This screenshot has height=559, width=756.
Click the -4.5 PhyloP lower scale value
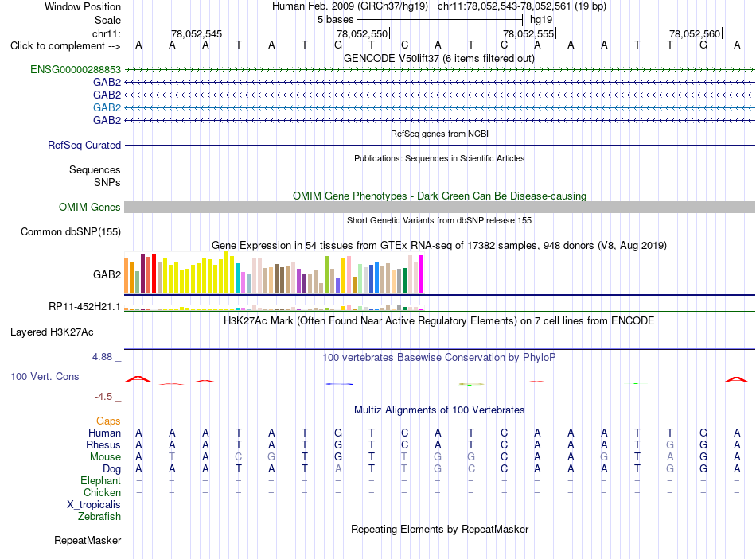(103, 397)
